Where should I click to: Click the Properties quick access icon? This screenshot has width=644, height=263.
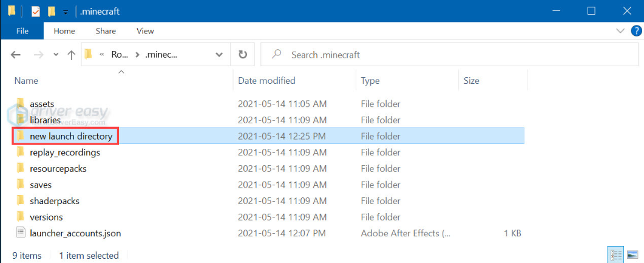pyautogui.click(x=36, y=11)
